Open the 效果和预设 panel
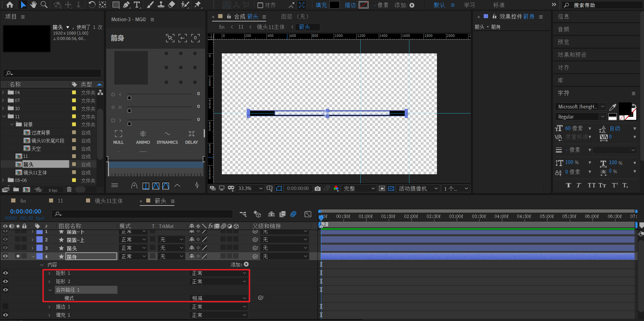 click(572, 55)
